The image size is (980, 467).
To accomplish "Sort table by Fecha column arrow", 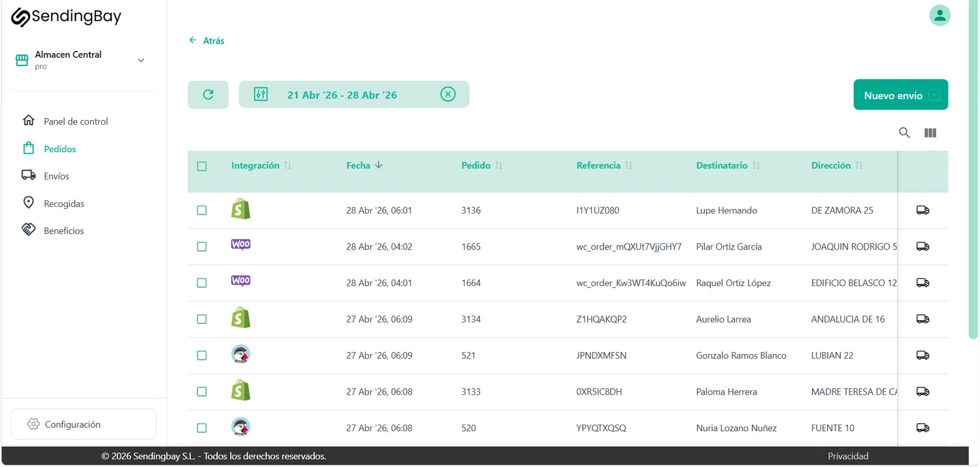I will pos(378,165).
